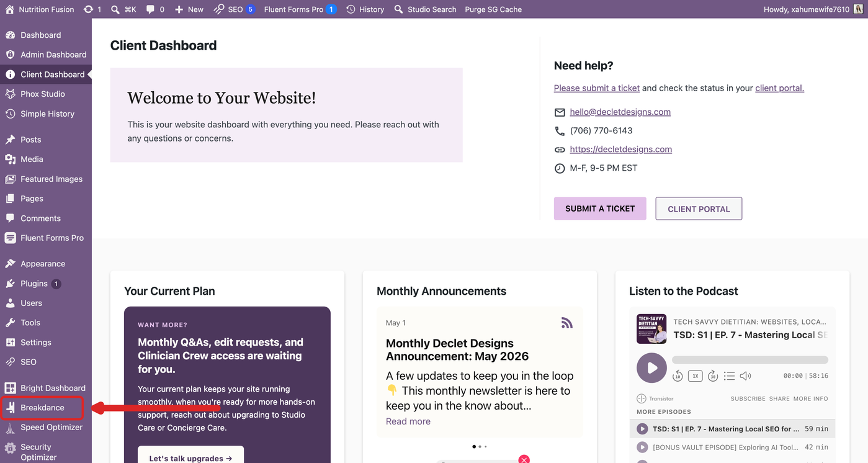
Task: Click the podcast progress bar
Action: [x=750, y=360]
